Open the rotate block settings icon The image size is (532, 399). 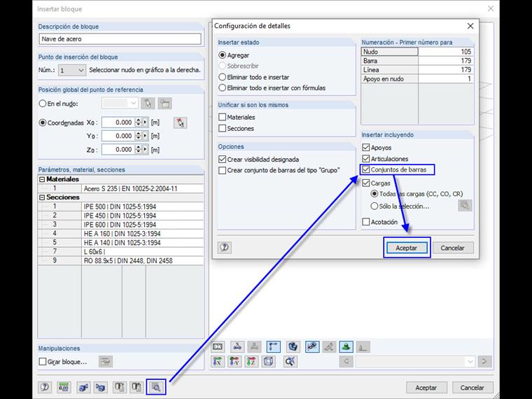click(x=106, y=361)
